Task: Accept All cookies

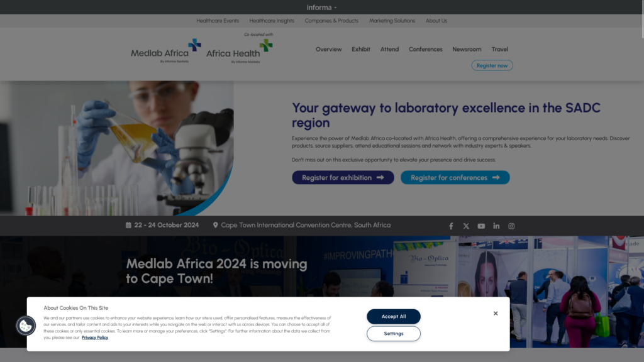Action: [394, 317]
